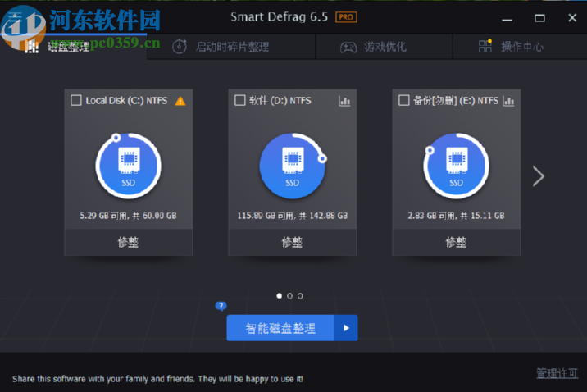Click the 5.29 GB 可用 text on C: card

[129, 216]
